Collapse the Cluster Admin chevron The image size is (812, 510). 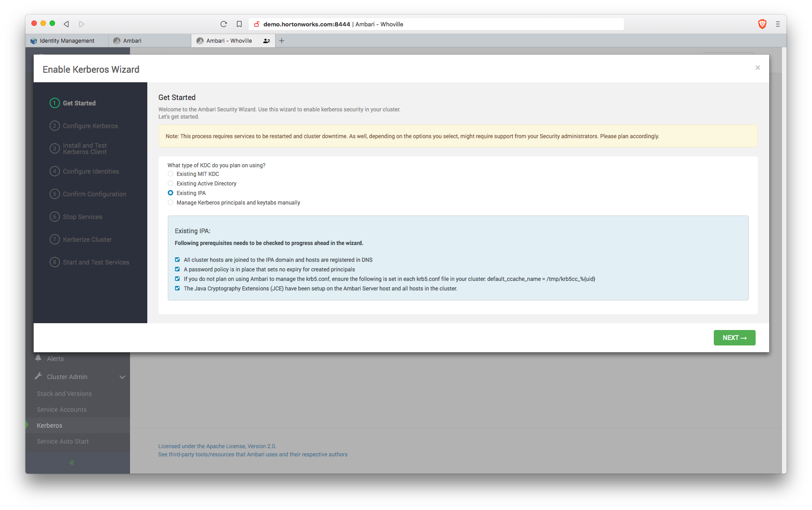click(122, 377)
